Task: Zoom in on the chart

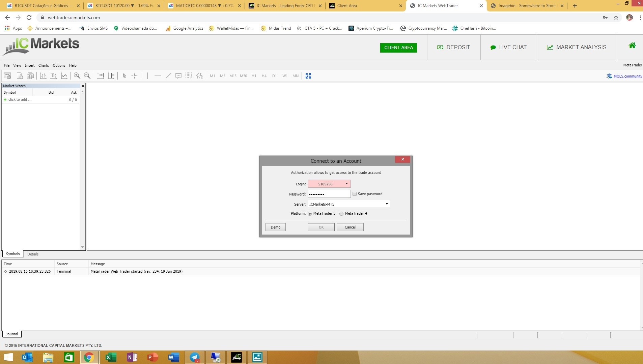Action: click(x=77, y=76)
